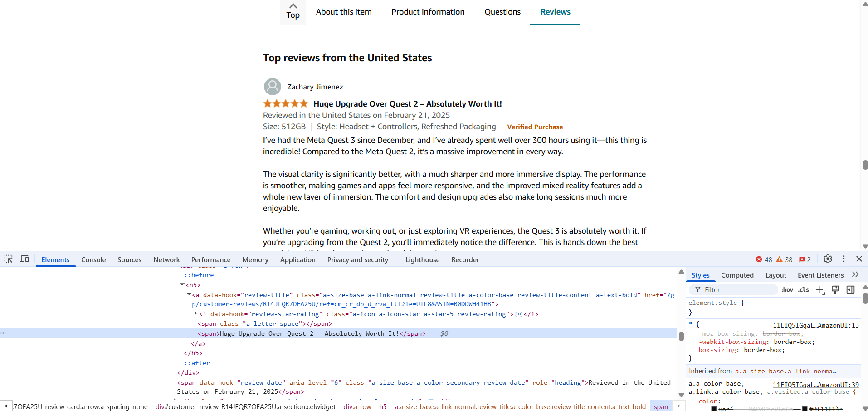Open the Event Listeners tab
Viewport: 868px width, 411px height.
click(821, 275)
